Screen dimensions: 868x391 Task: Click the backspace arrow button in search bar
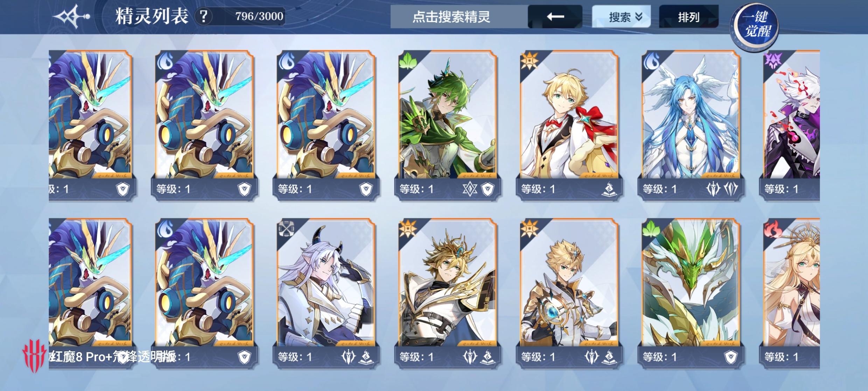pos(555,16)
